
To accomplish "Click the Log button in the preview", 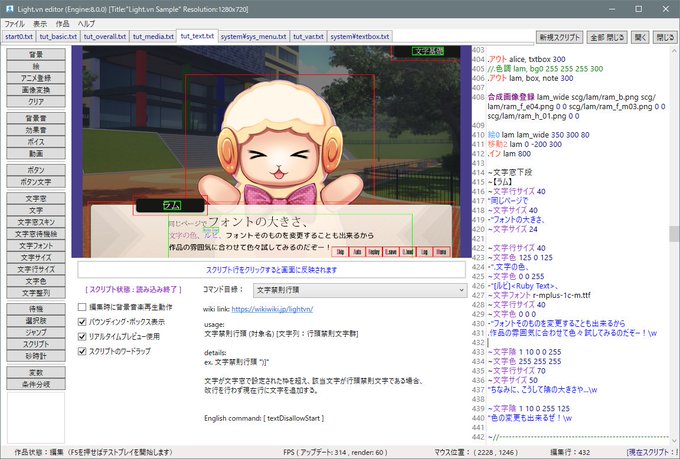I will point(425,252).
